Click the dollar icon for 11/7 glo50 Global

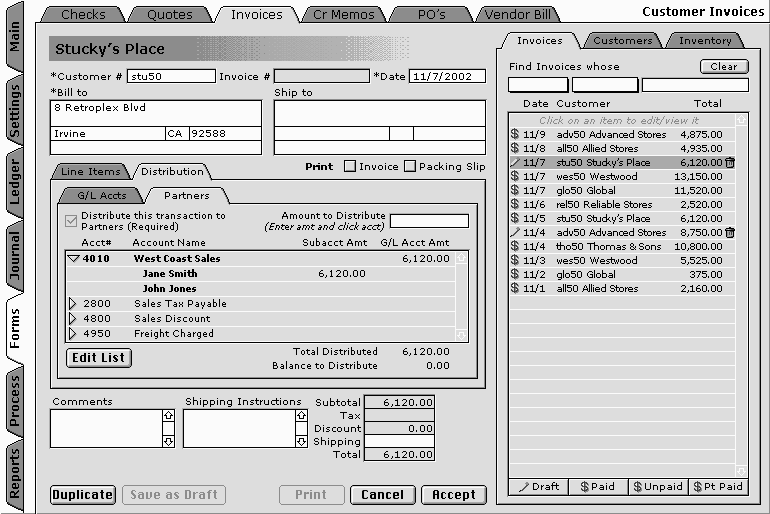coord(515,190)
